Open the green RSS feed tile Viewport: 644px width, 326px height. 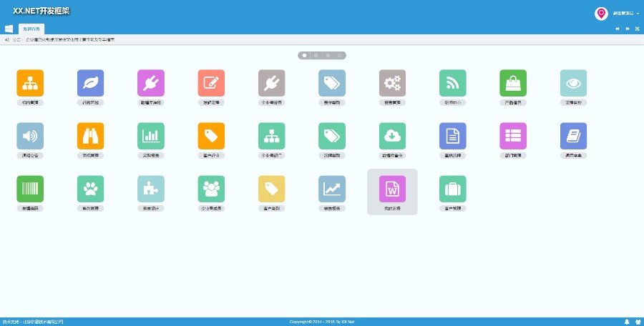click(453, 83)
